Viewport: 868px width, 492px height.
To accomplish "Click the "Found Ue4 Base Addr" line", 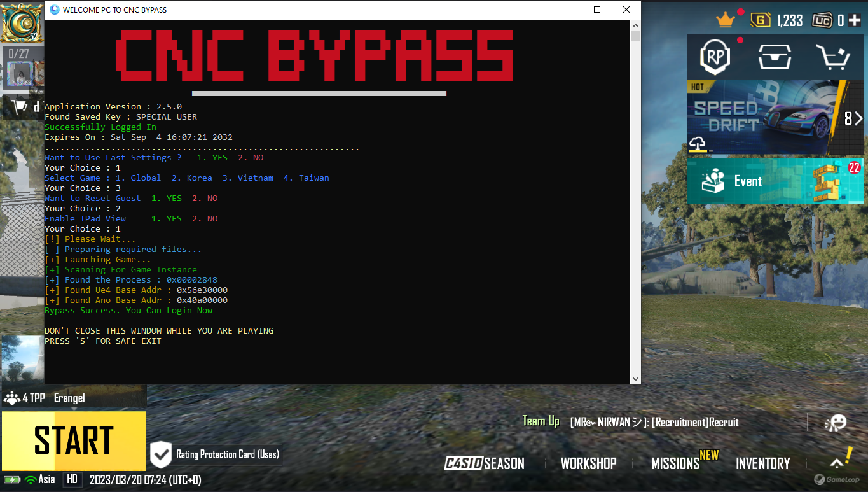I will 136,290.
